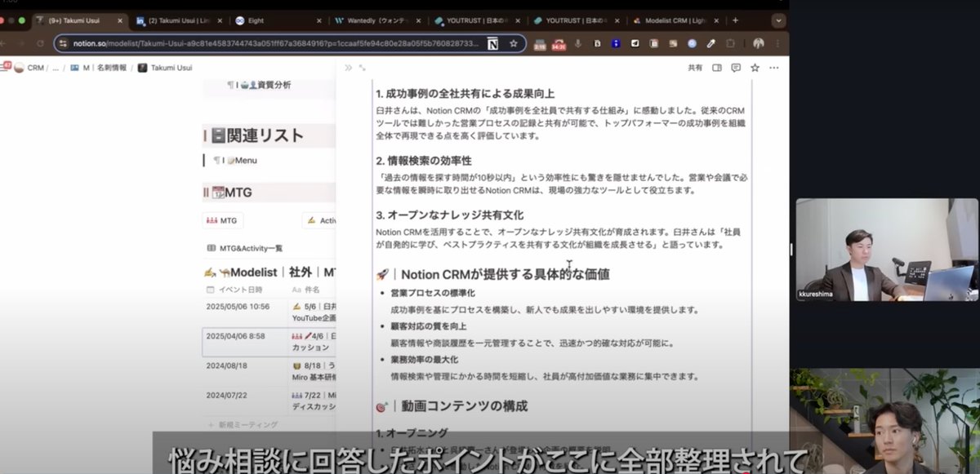Screen dimensions: 980x474
Task: Click heading 情報検索の効率性
Action: pos(424,160)
